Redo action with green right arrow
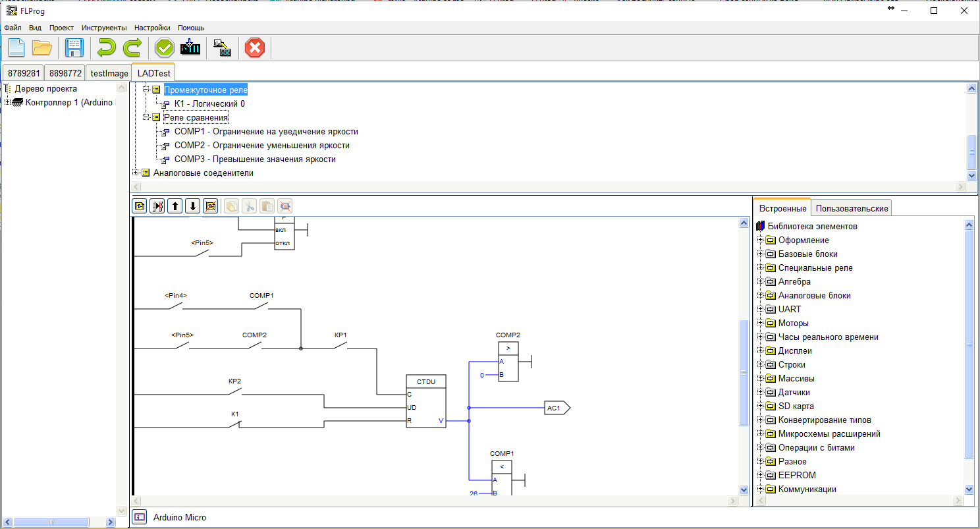The image size is (980, 529). (132, 48)
